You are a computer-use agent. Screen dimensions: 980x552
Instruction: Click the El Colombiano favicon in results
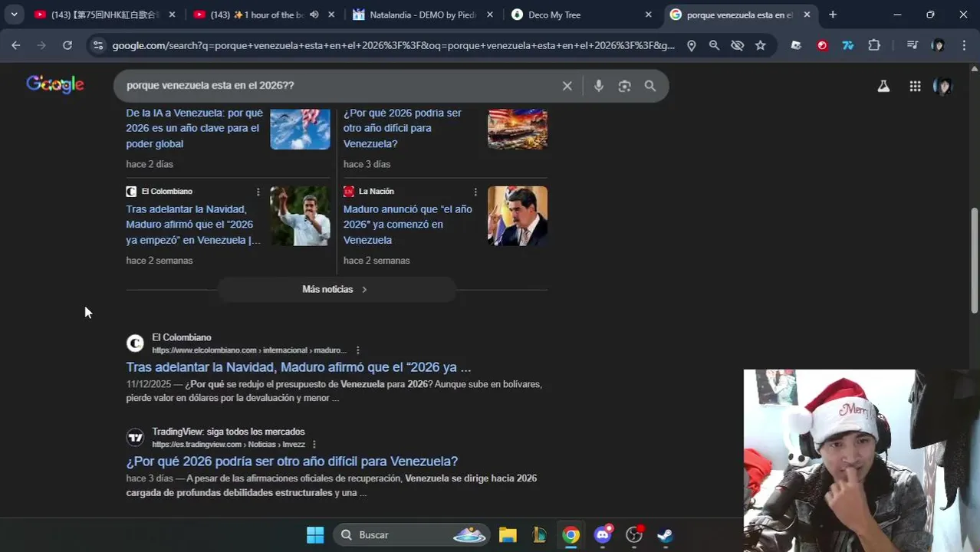click(x=135, y=343)
